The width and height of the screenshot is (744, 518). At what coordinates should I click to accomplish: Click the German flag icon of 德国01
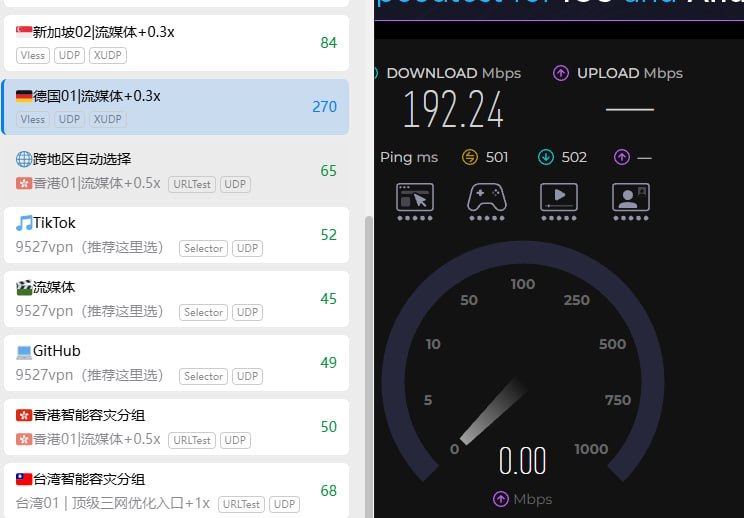pos(24,96)
